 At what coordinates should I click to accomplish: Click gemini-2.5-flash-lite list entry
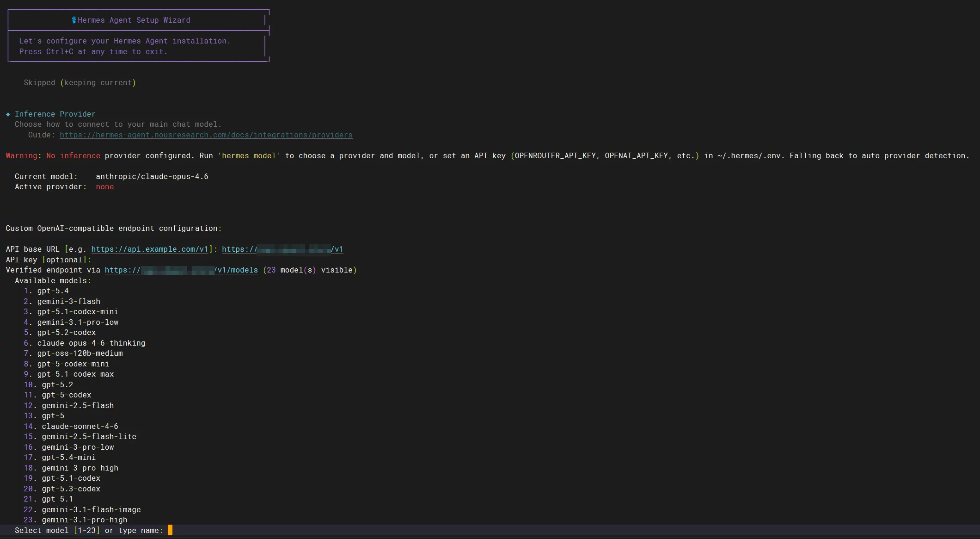coord(89,437)
